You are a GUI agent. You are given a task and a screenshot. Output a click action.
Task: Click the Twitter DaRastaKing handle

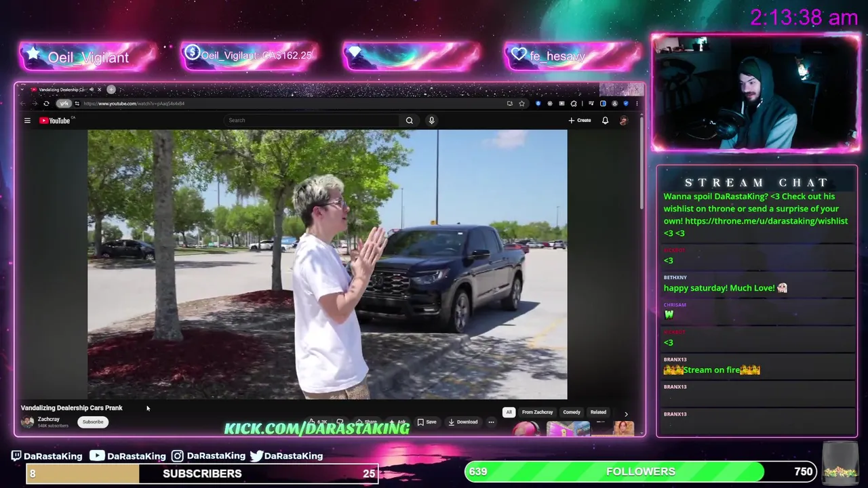286,456
